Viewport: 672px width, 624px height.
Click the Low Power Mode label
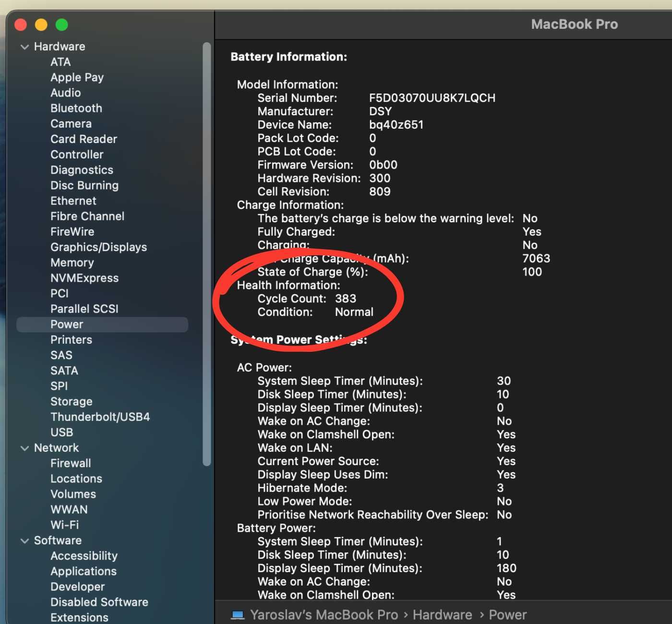[304, 502]
